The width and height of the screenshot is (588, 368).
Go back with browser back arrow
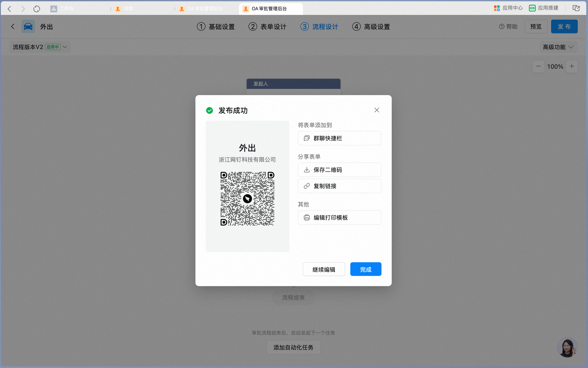pos(10,9)
